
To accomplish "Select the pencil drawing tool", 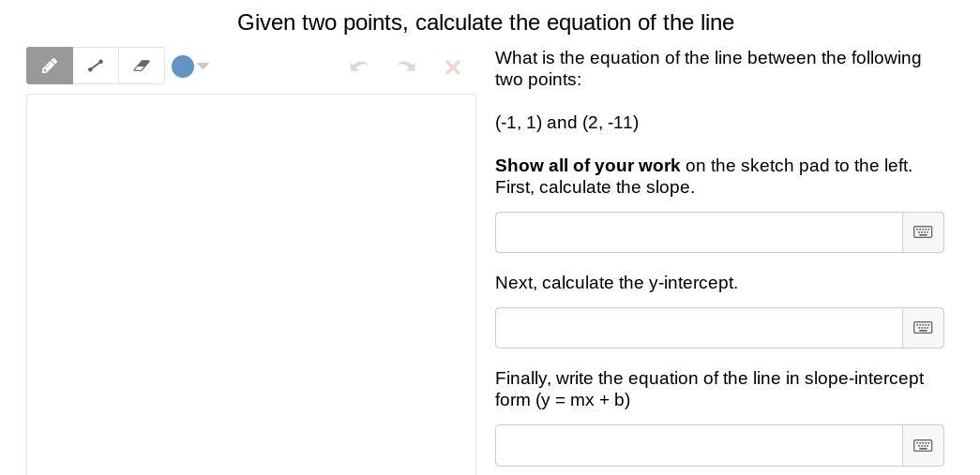I will click(x=50, y=66).
